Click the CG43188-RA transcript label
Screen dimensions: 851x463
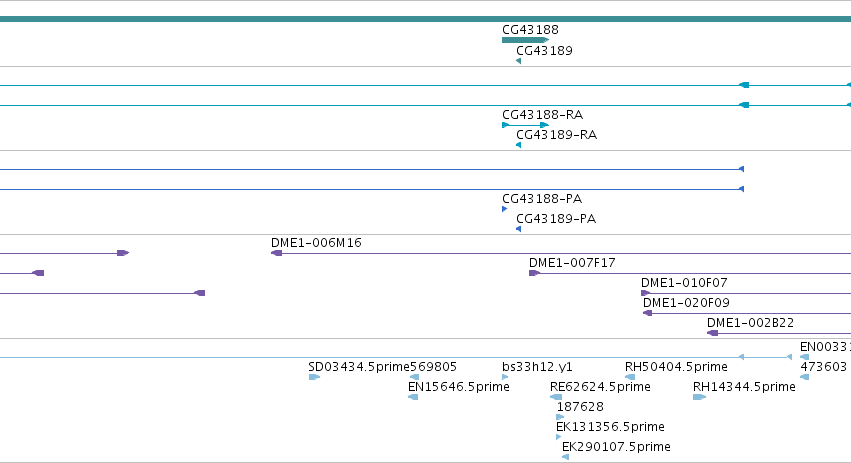pos(542,115)
